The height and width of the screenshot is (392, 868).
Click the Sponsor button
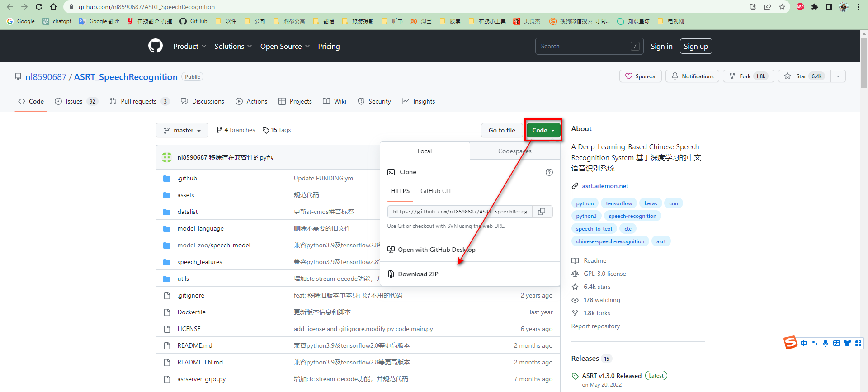(x=640, y=76)
